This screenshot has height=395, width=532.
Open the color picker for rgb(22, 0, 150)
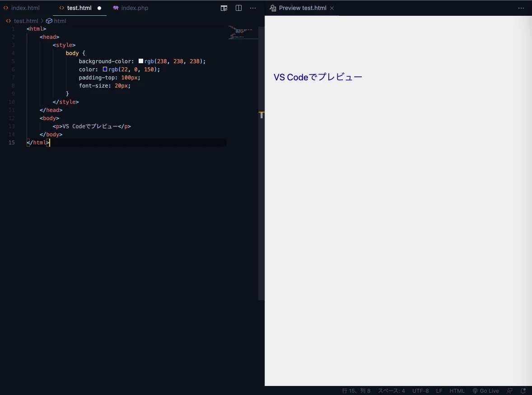[x=105, y=69]
